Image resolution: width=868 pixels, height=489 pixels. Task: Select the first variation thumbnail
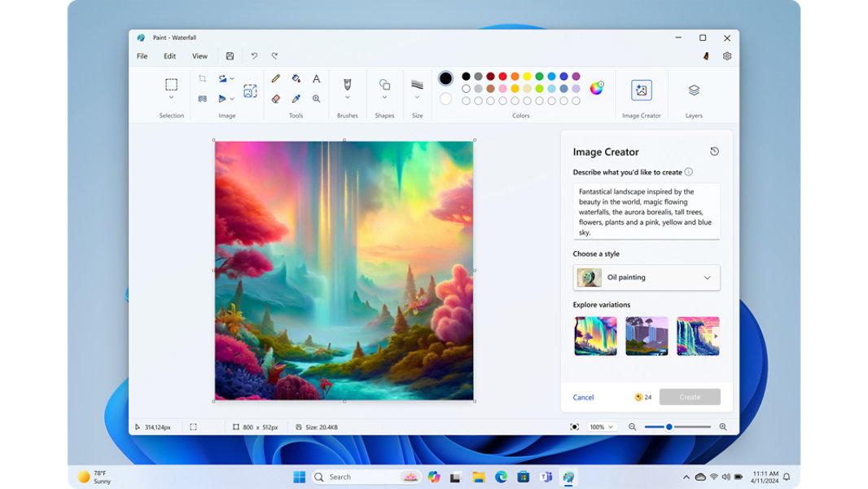595,336
